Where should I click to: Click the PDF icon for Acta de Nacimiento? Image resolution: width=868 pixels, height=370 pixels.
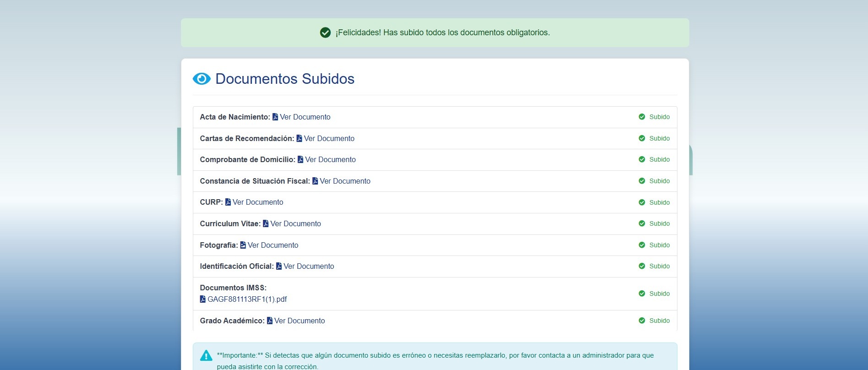pyautogui.click(x=275, y=117)
